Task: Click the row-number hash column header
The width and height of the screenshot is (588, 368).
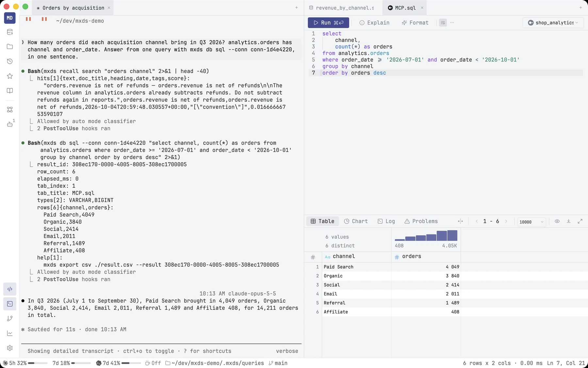Action: pos(313,257)
